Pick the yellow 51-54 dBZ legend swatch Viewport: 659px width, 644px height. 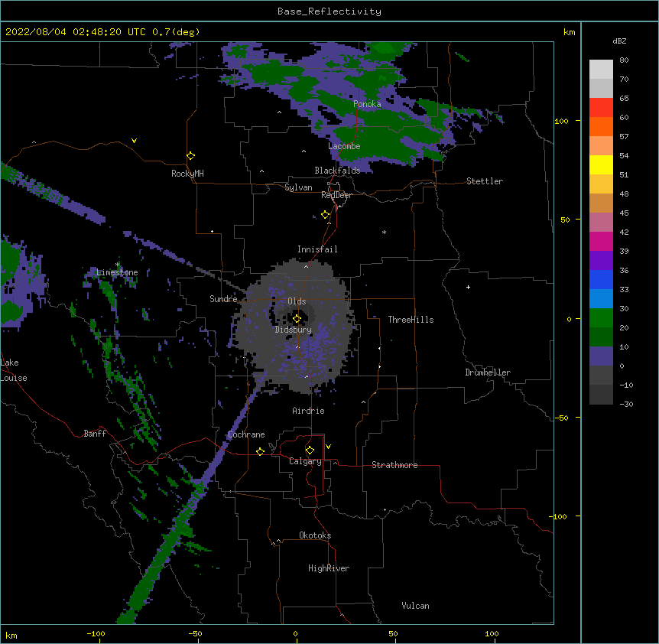[x=601, y=164]
